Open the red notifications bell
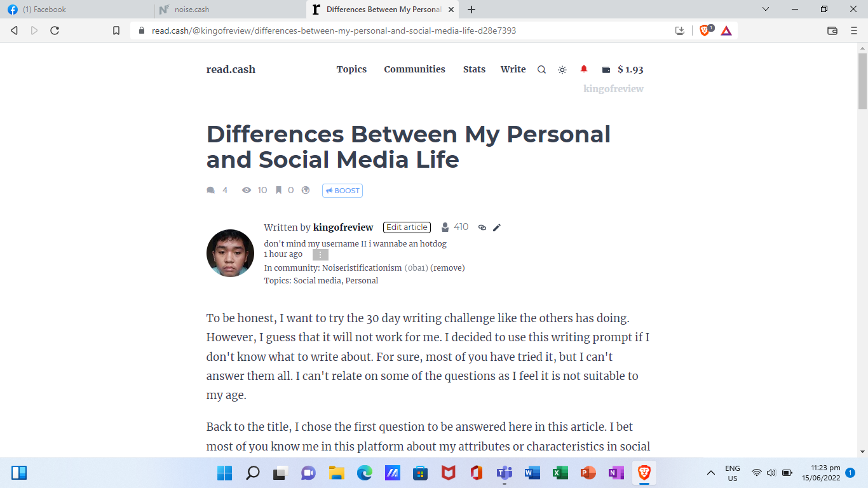This screenshot has width=868, height=488. tap(584, 69)
